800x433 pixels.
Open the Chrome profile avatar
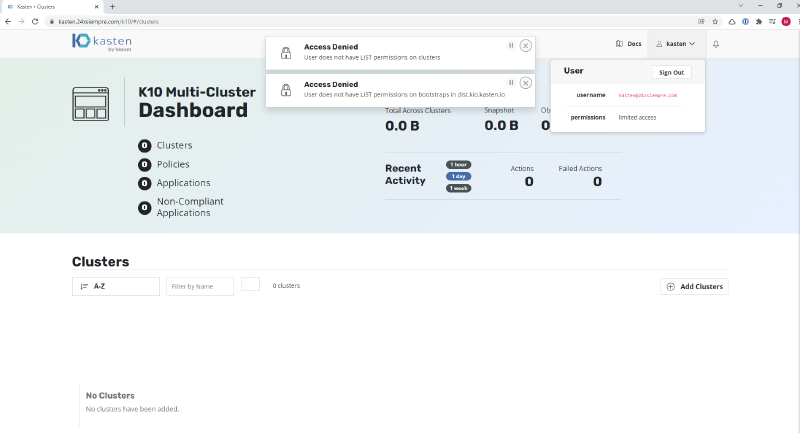(786, 21)
